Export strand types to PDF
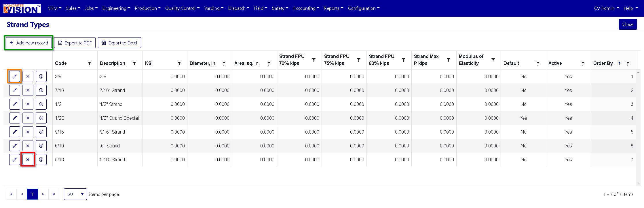 tap(75, 43)
